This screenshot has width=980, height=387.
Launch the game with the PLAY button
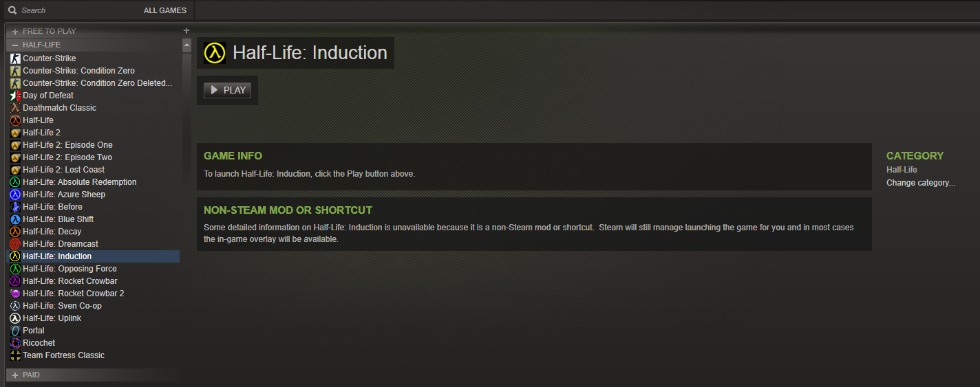pos(227,90)
